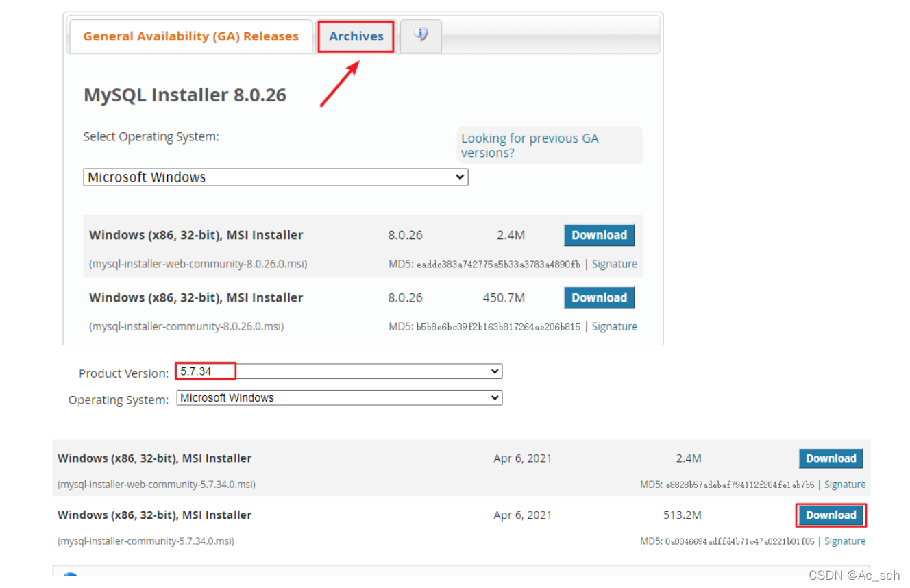Viewport: 910px width, 588px height.
Task: Download the 450.7M 8.0.26 installer
Action: tap(600, 297)
